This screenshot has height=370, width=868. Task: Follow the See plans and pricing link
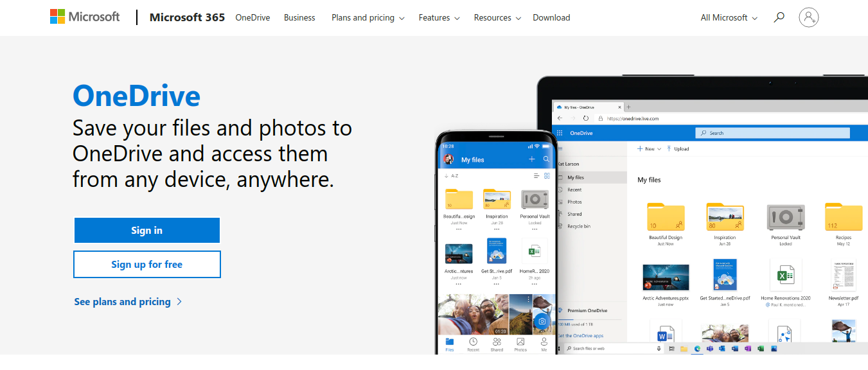click(x=128, y=301)
